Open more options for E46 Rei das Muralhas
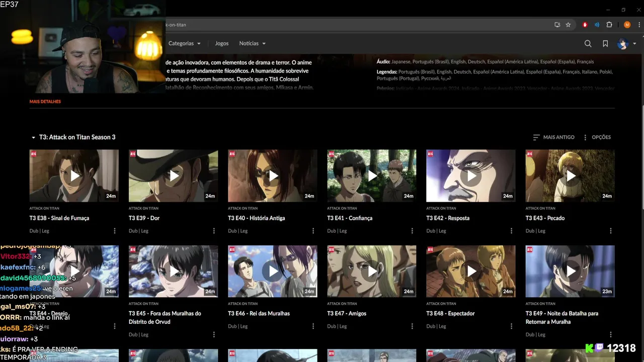Screen dimensions: 644x362 point(312,326)
